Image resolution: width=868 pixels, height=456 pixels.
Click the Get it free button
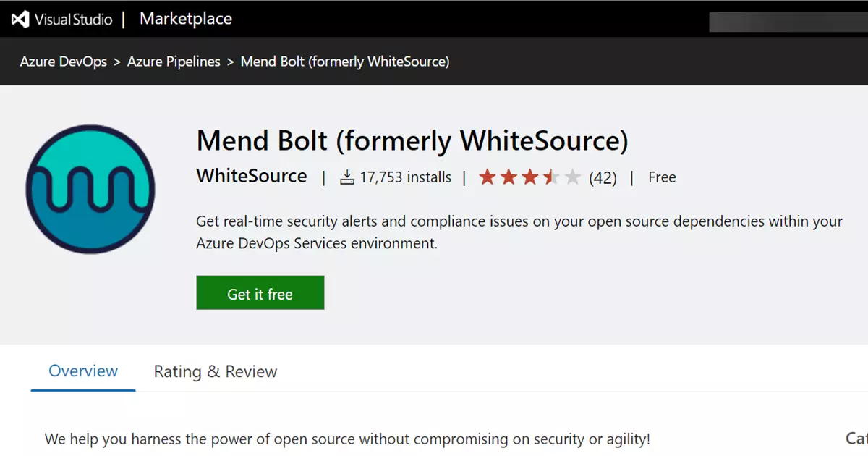(260, 292)
